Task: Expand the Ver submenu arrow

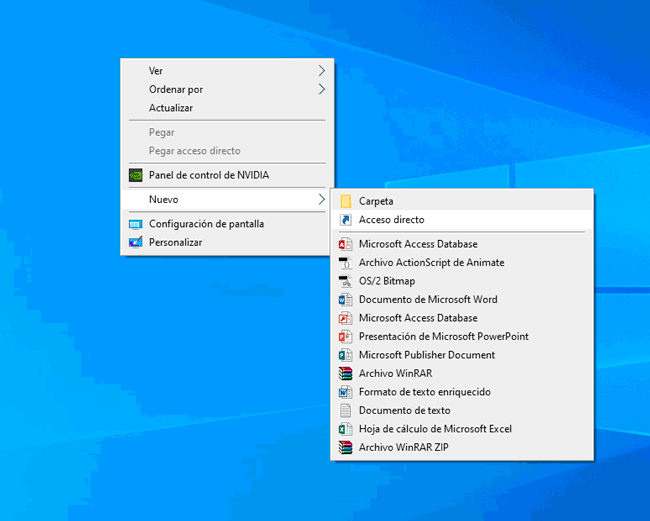Action: [x=322, y=71]
